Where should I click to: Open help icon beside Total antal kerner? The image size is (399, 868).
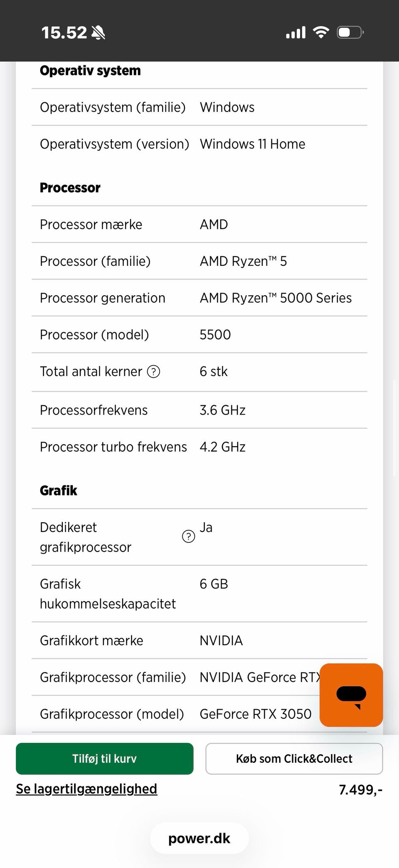coord(154,371)
